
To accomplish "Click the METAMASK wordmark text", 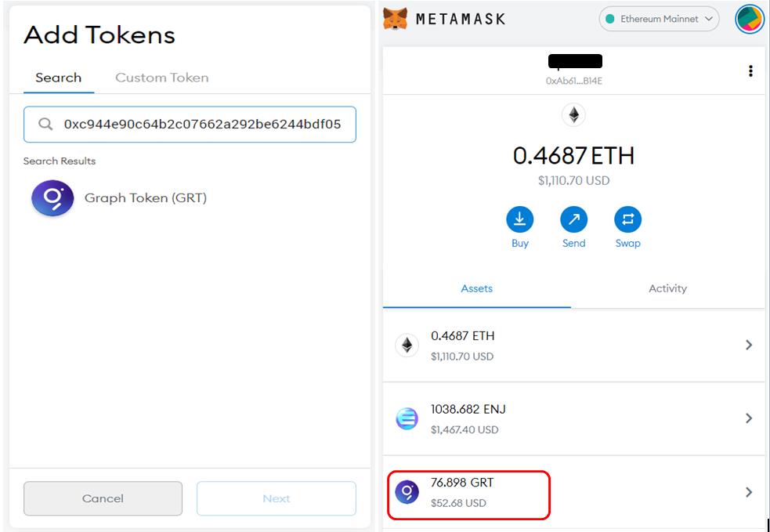I will [x=460, y=19].
